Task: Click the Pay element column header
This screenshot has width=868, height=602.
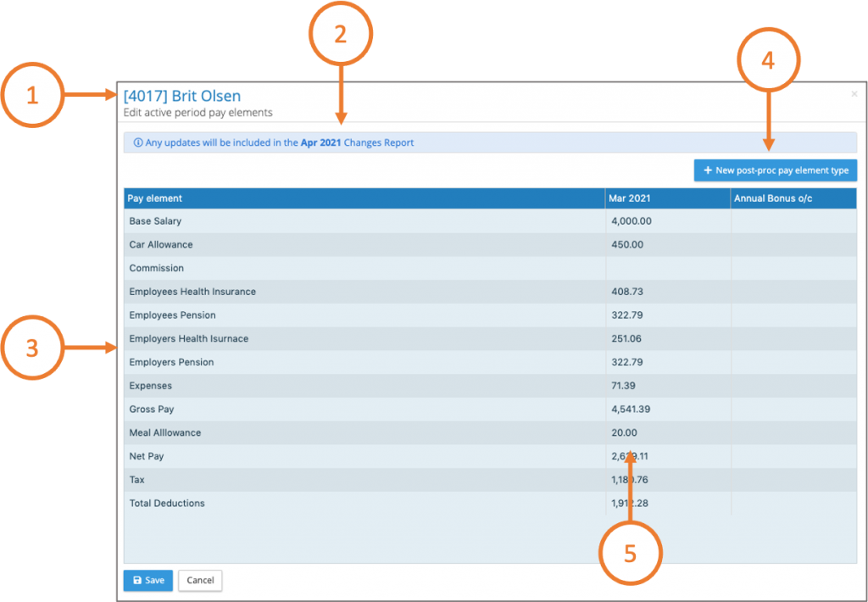Action: coord(155,198)
